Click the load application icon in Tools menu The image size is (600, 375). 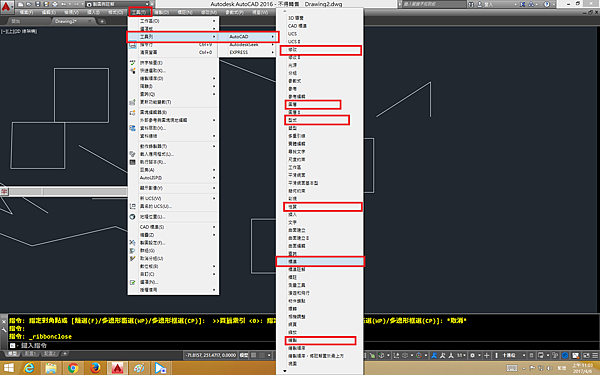133,154
